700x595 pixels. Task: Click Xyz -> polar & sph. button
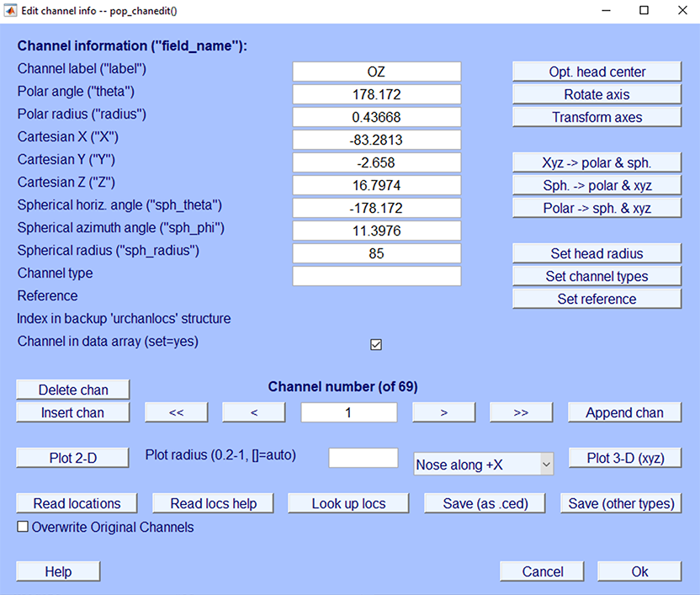pyautogui.click(x=597, y=163)
